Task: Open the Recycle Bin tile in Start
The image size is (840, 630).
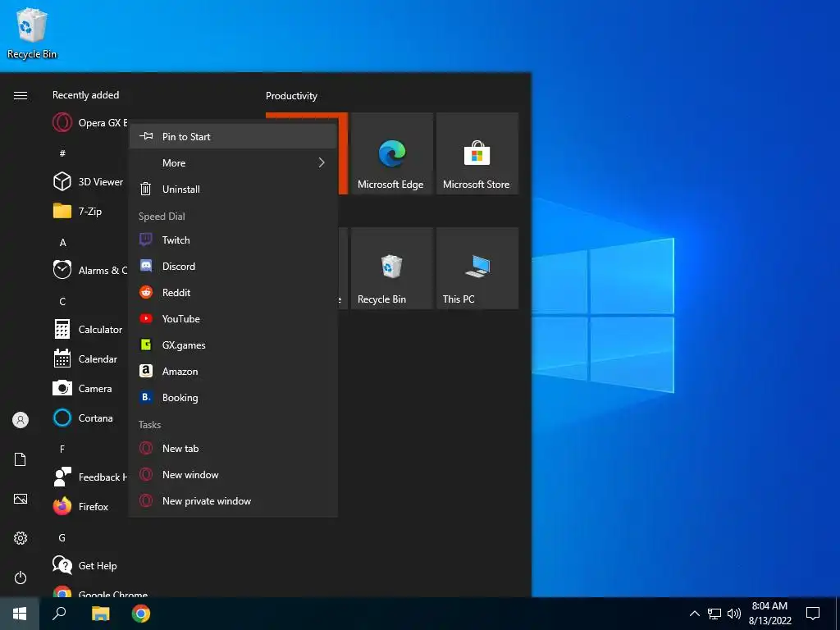Action: [391, 268]
